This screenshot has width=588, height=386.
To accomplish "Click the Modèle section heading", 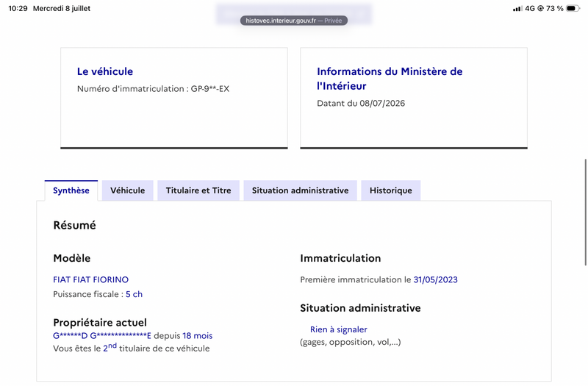I will click(71, 258).
